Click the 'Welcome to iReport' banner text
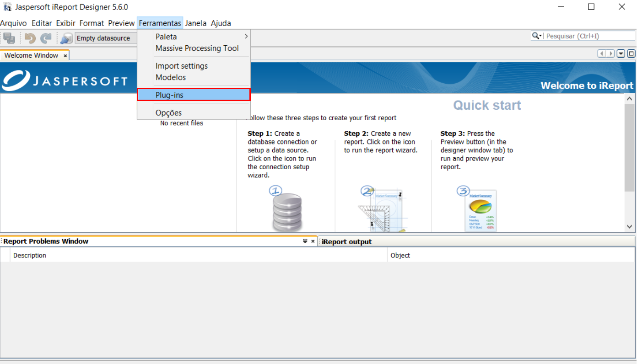Viewport: 637px width, 364px height. [587, 86]
